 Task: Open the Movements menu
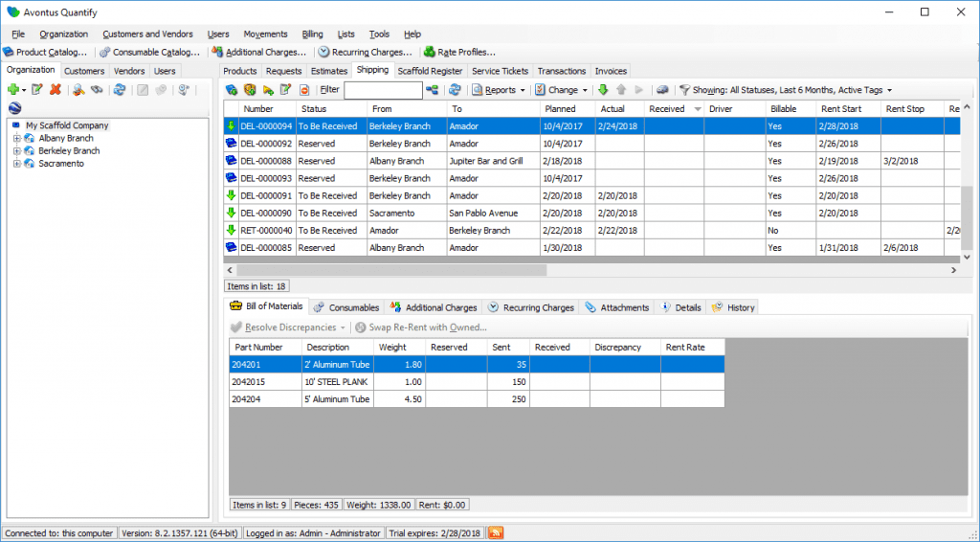click(266, 34)
